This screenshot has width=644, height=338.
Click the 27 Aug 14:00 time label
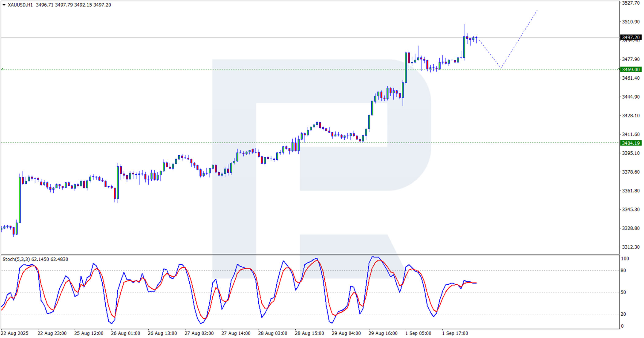click(236, 333)
